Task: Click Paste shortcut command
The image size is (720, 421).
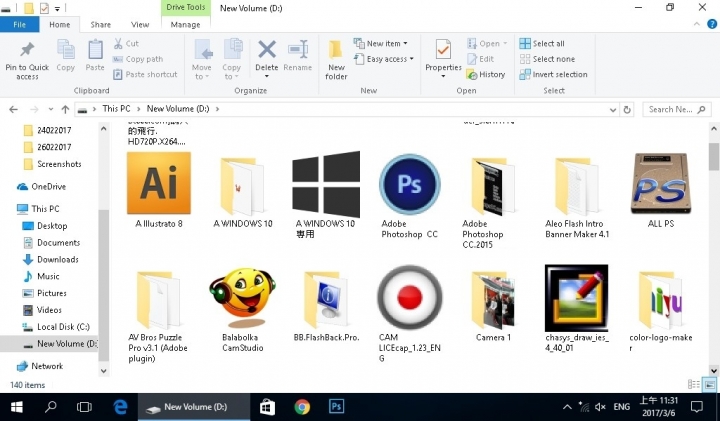Action: pyautogui.click(x=145, y=74)
